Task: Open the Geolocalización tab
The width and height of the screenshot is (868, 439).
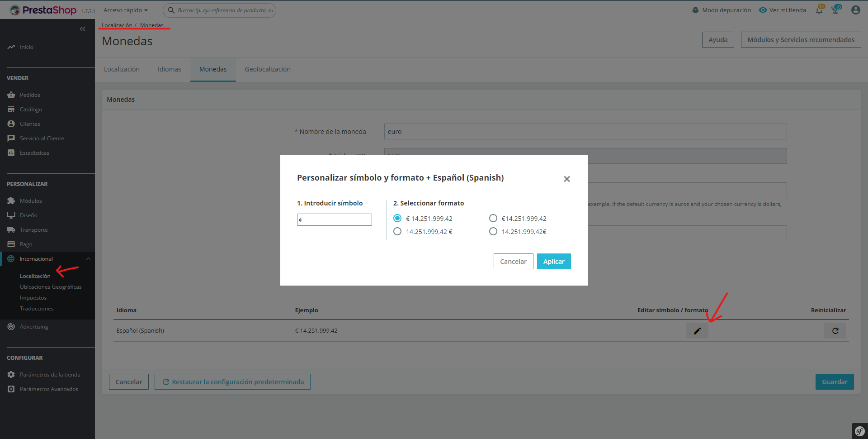Action: pyautogui.click(x=268, y=69)
